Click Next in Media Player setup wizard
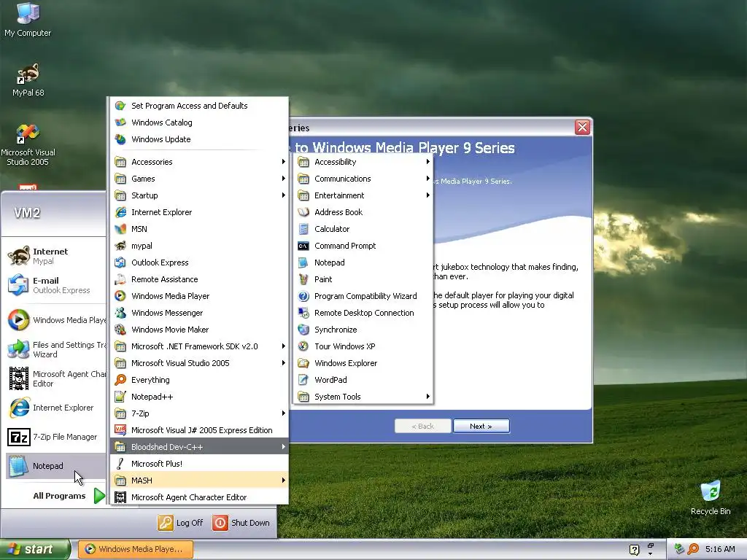The height and width of the screenshot is (560, 747). [481, 426]
